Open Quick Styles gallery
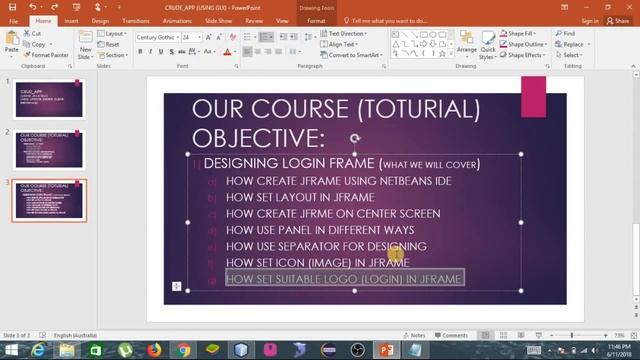 point(488,44)
